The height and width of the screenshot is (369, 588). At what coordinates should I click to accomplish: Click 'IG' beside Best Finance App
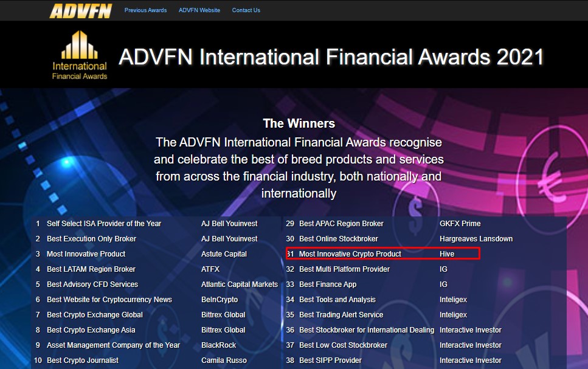click(444, 285)
